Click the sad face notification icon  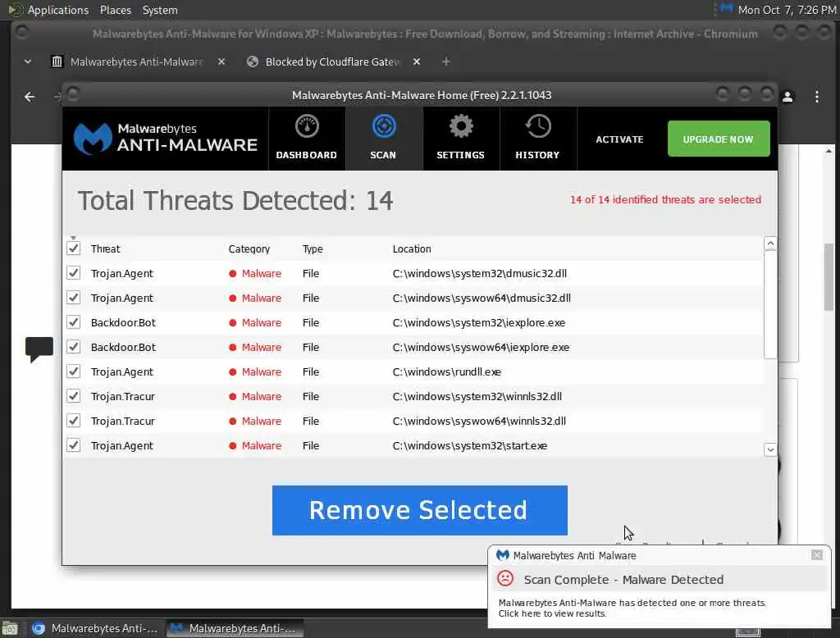(x=505, y=578)
